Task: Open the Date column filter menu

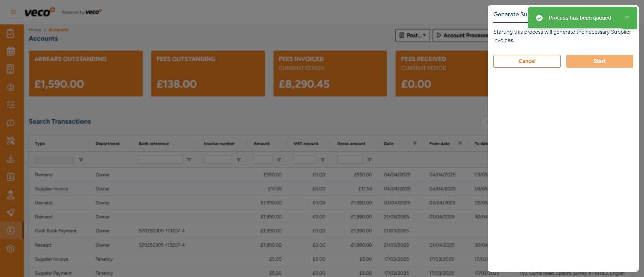Action: (415, 143)
